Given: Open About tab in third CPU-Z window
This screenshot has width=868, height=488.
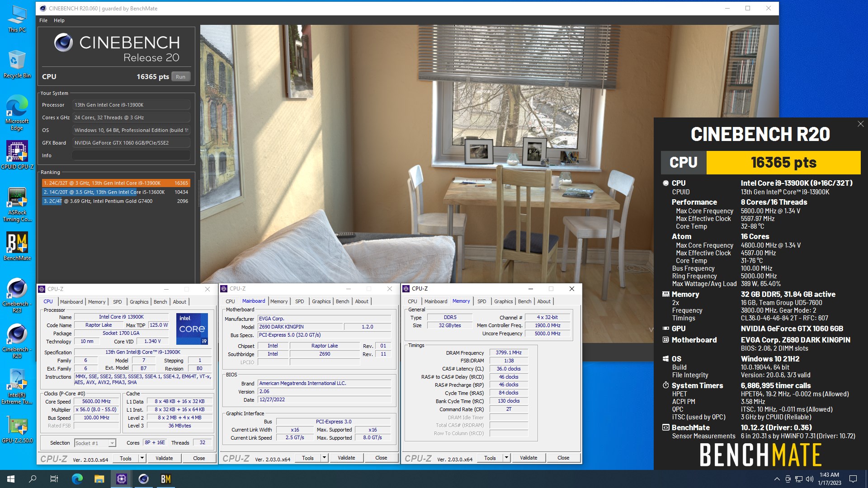Looking at the screenshot, I should pos(544,301).
